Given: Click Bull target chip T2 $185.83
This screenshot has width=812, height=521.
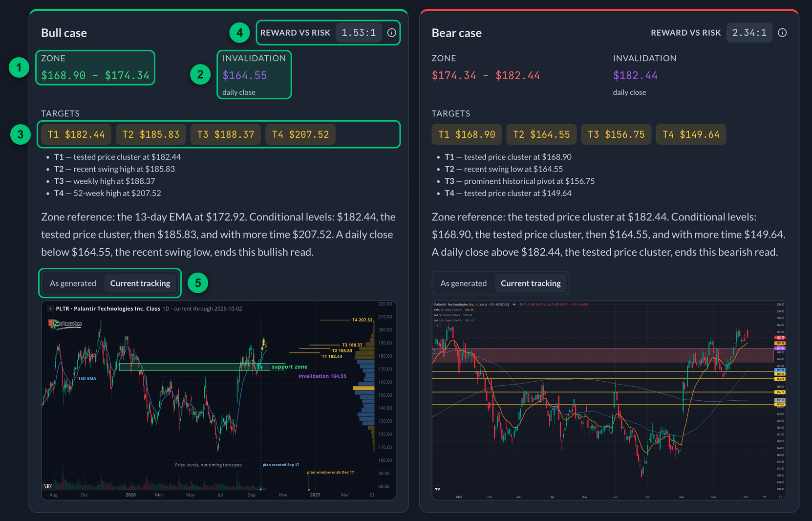Looking at the screenshot, I should 151,134.
